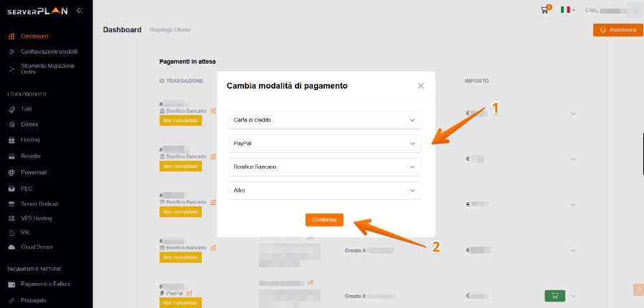Click edit icon beside first Bonifico Bancario
This screenshot has height=308, width=644.
pos(213,111)
